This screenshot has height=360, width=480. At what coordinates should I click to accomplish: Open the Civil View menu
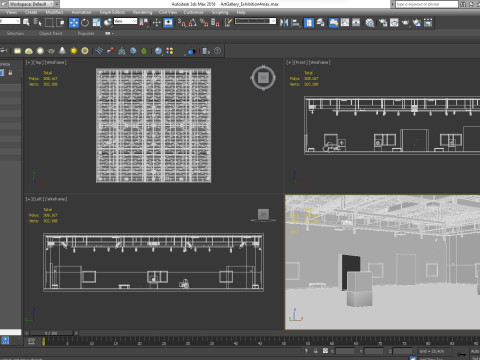coord(168,12)
